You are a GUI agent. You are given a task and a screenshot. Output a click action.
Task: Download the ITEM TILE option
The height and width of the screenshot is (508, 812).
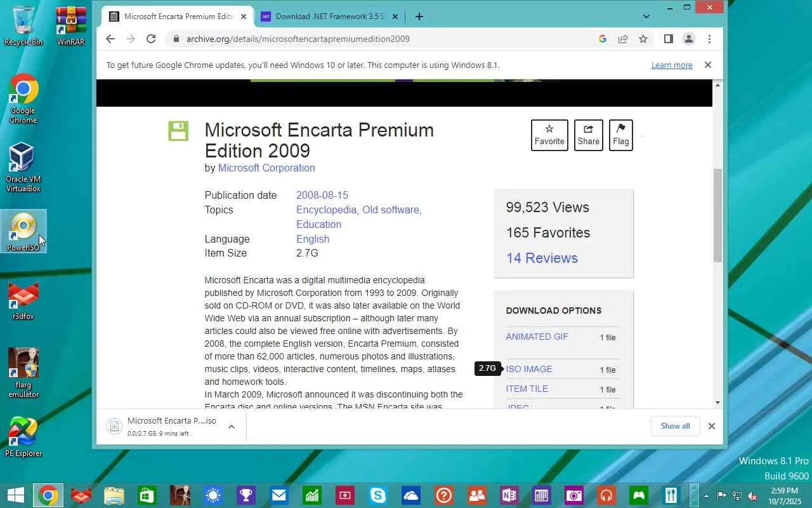527,389
